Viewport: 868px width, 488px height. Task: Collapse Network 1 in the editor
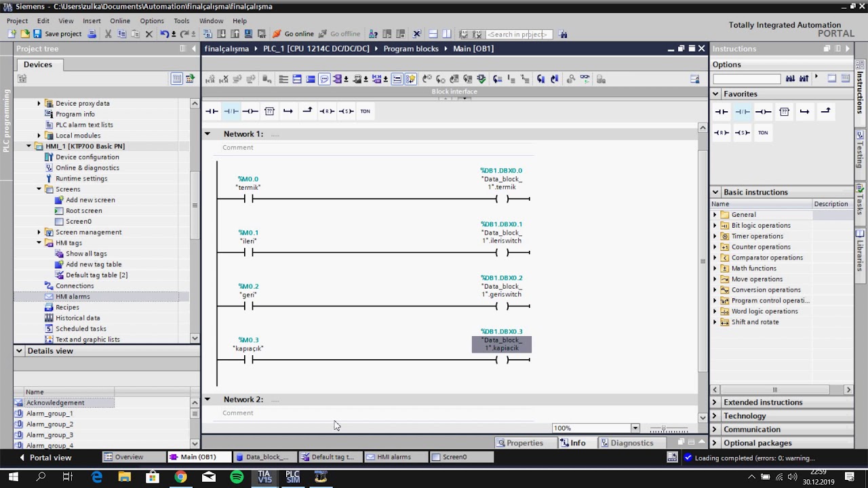point(208,134)
